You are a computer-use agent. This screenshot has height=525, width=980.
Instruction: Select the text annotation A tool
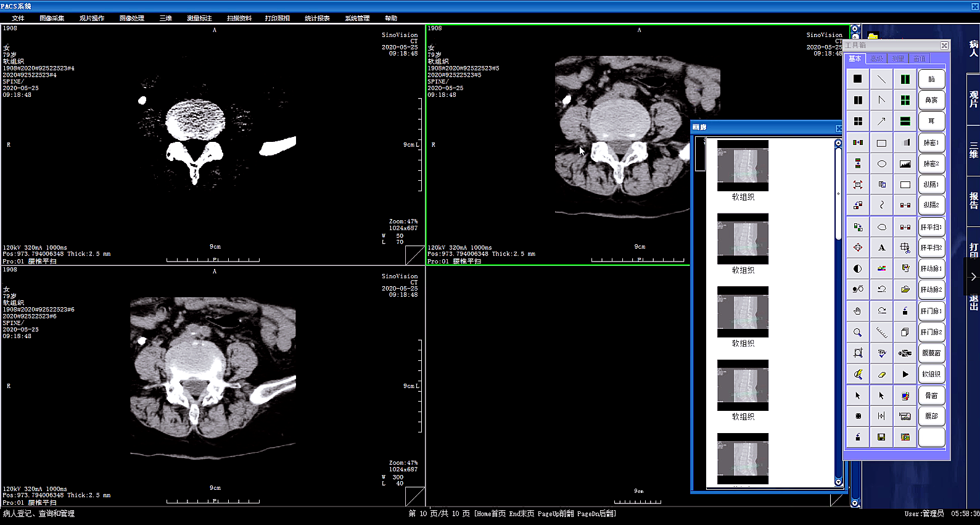tap(881, 247)
